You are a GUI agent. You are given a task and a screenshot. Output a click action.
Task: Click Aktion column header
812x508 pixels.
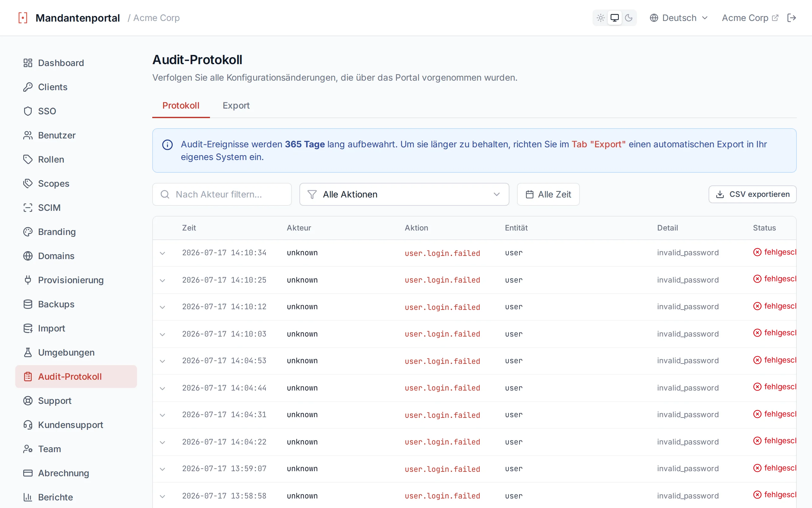[x=416, y=228]
